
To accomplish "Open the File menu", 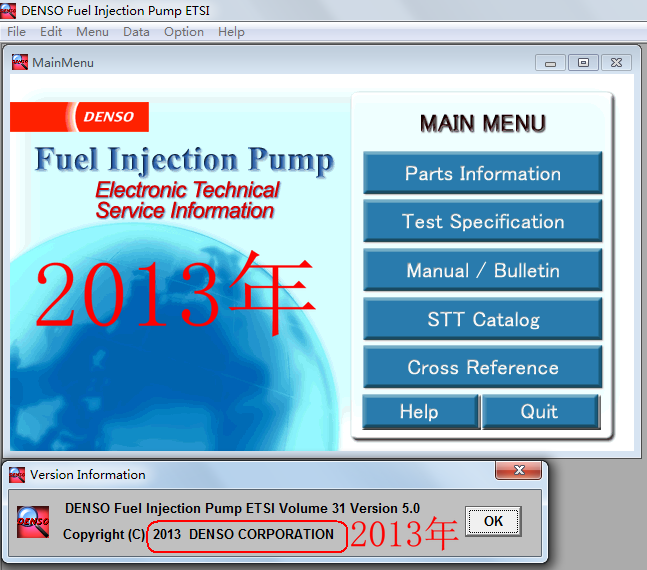I will [x=17, y=32].
